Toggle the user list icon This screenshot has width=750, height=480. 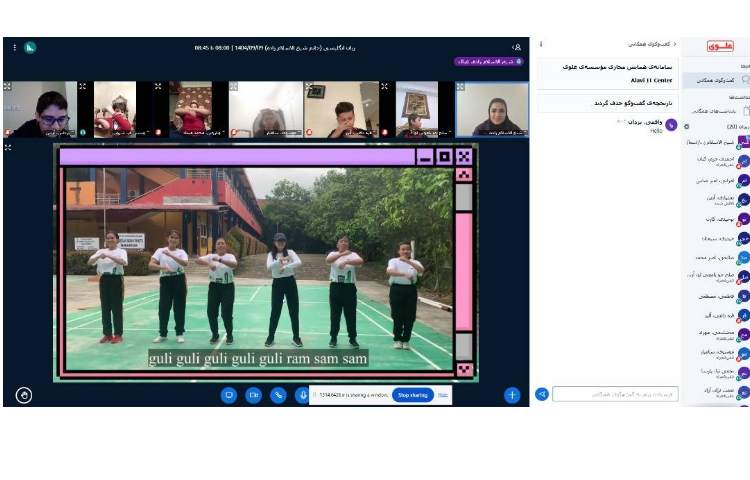517,47
